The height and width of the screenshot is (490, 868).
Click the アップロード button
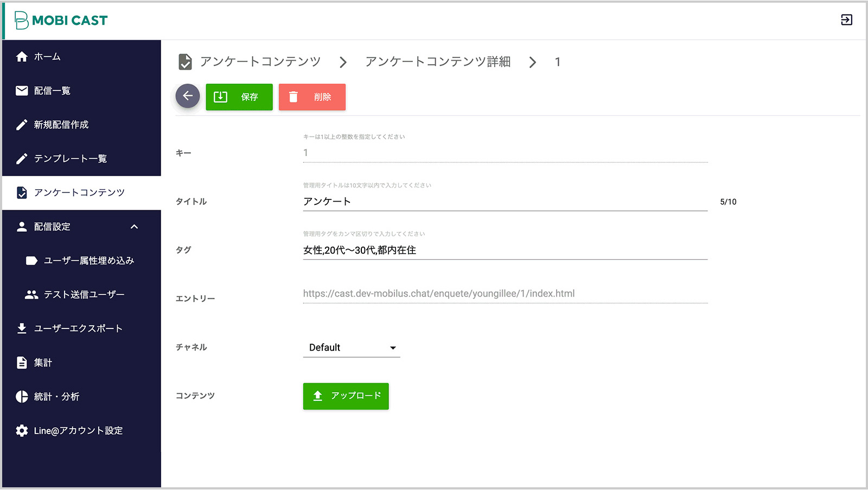346,396
